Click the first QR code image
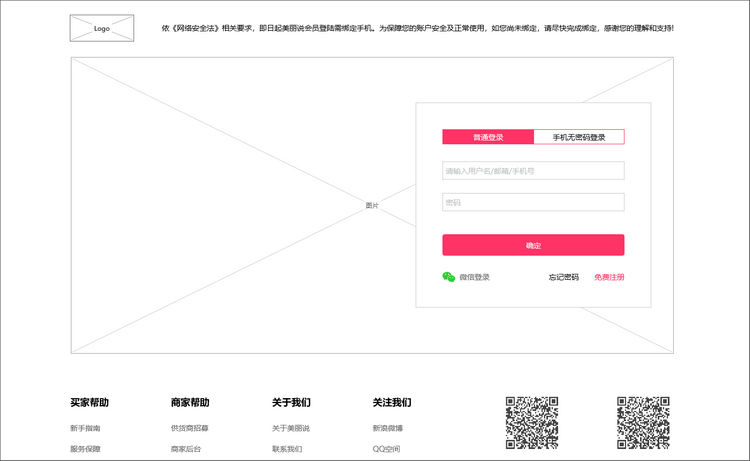 pyautogui.click(x=532, y=423)
